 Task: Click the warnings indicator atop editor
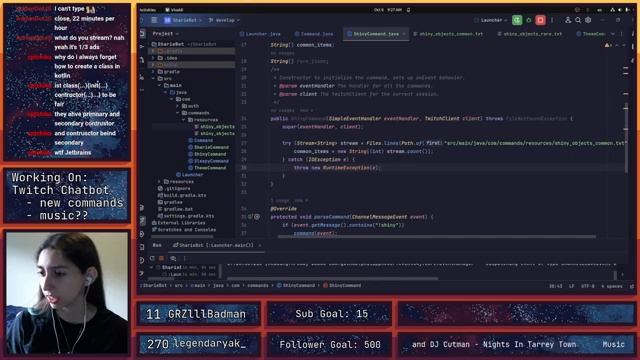[x=608, y=45]
